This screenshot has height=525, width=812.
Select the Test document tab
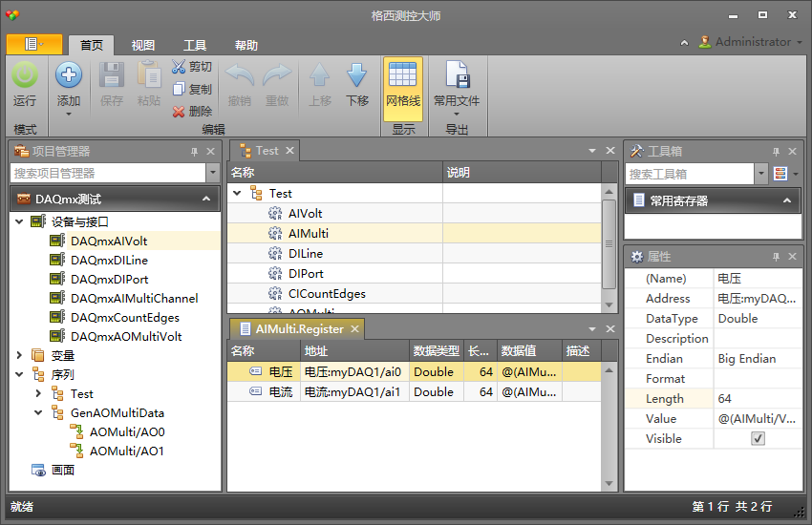coord(267,151)
